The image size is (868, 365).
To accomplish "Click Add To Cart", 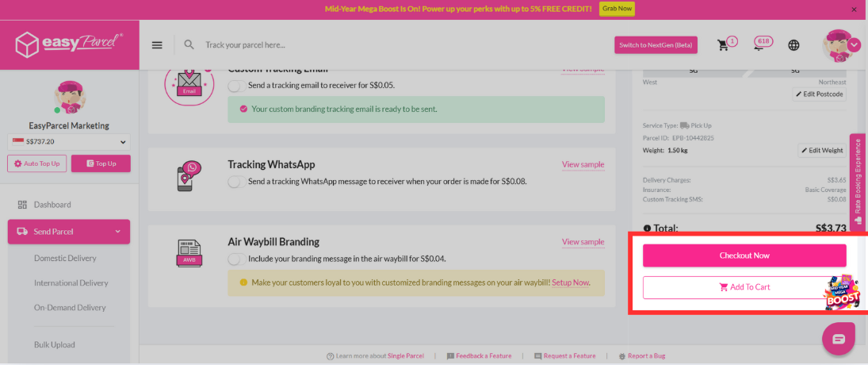I will 744,287.
